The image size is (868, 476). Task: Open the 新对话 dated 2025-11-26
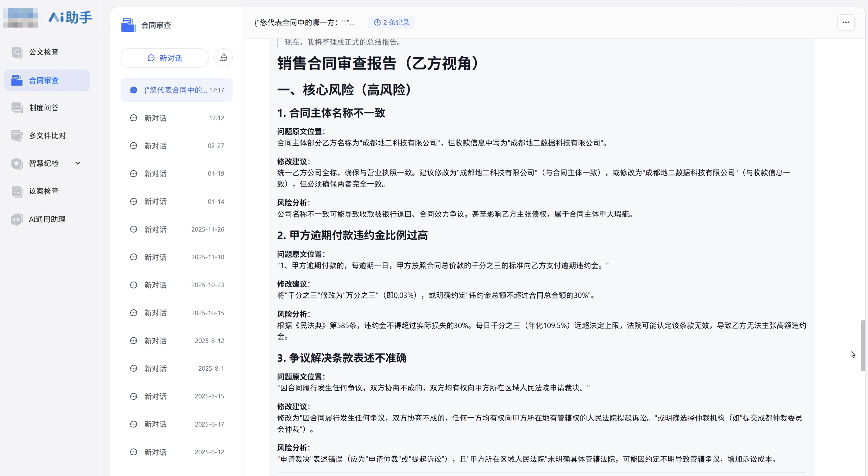coord(177,229)
